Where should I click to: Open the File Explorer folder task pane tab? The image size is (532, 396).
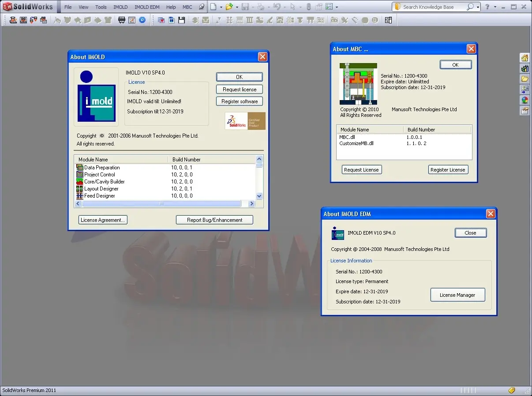pos(525,79)
